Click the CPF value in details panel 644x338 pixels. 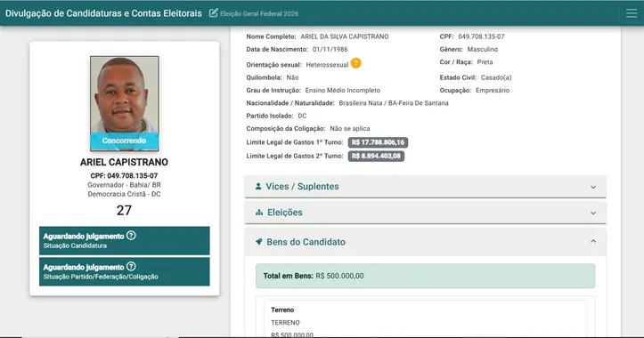pos(481,36)
